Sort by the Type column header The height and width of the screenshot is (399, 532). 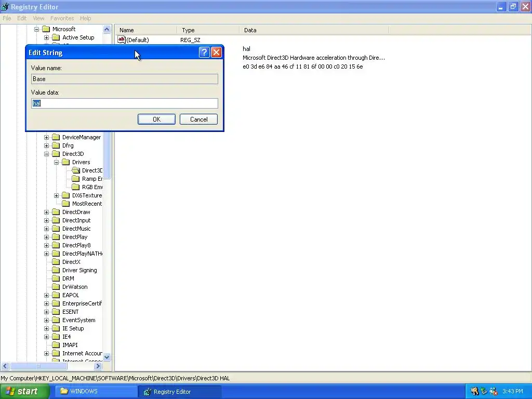click(x=208, y=30)
